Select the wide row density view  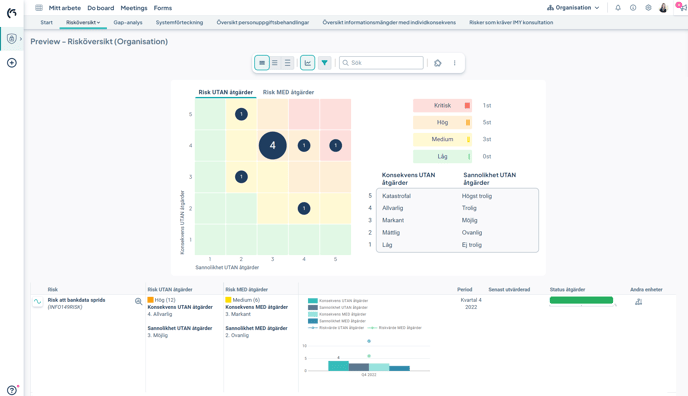(x=287, y=63)
